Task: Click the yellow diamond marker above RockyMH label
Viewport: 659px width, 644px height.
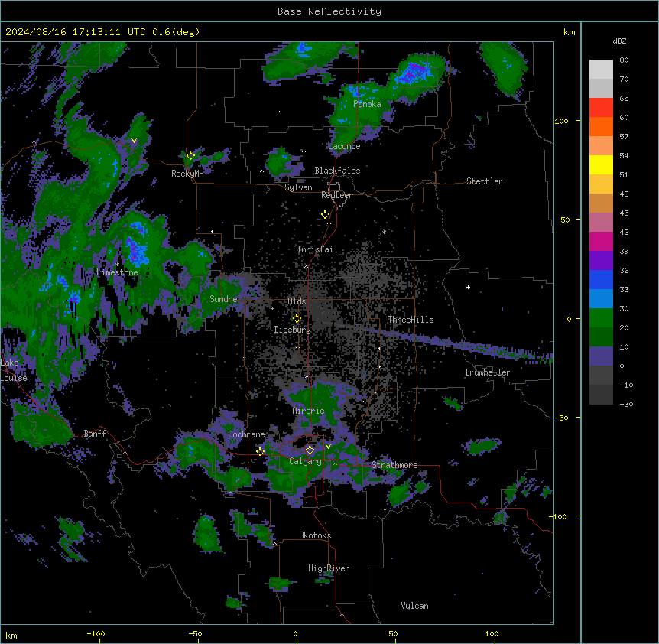Action: click(x=190, y=155)
